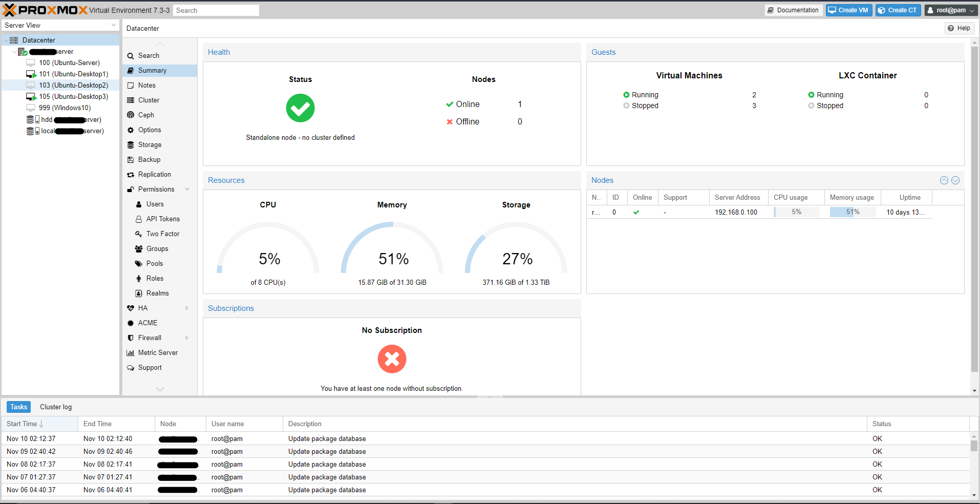Image resolution: width=980 pixels, height=504 pixels.
Task: Open Replication settings via its arrows icon
Action: (131, 174)
